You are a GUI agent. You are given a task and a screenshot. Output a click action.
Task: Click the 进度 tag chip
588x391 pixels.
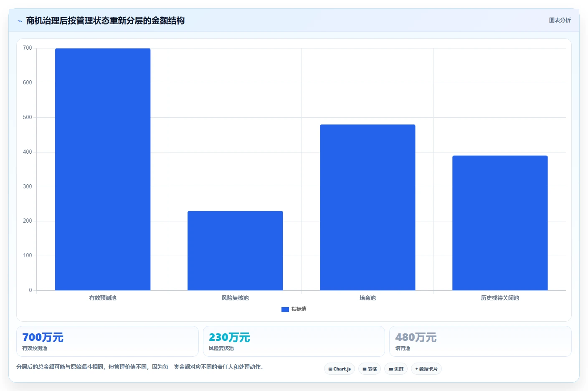[396, 369]
